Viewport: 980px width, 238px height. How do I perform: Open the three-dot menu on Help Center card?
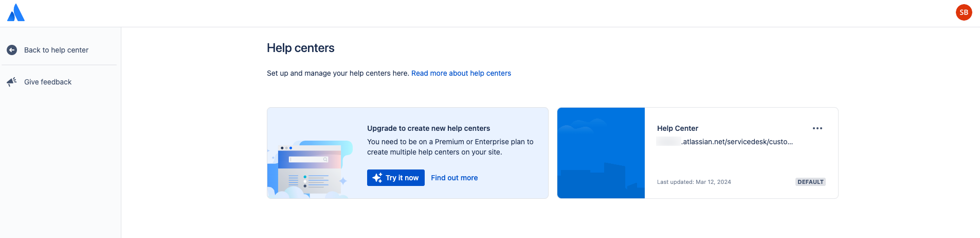pos(817,128)
